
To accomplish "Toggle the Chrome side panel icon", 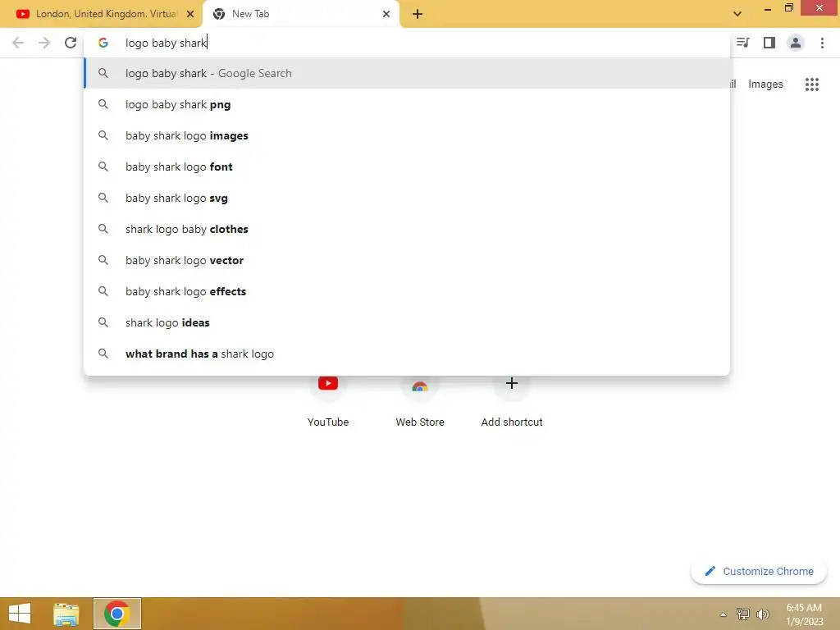I will pyautogui.click(x=769, y=43).
